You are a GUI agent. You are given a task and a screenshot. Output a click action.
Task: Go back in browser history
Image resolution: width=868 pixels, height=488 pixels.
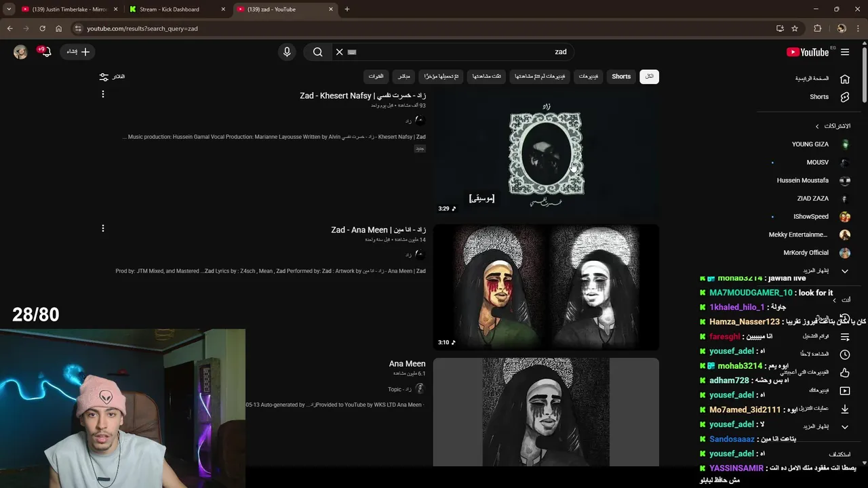[9, 28]
